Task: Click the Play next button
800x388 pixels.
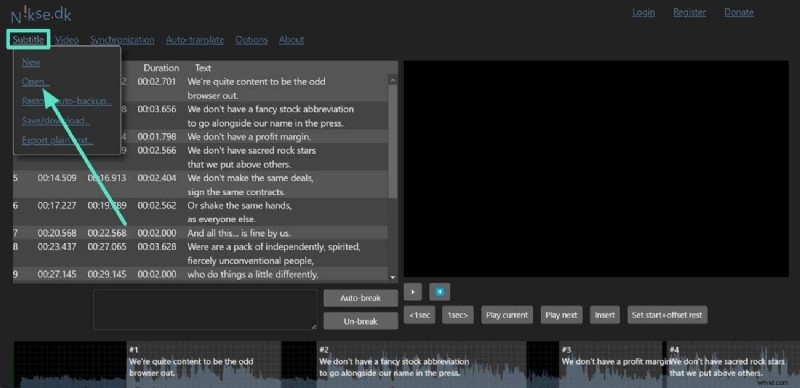Action: point(561,315)
